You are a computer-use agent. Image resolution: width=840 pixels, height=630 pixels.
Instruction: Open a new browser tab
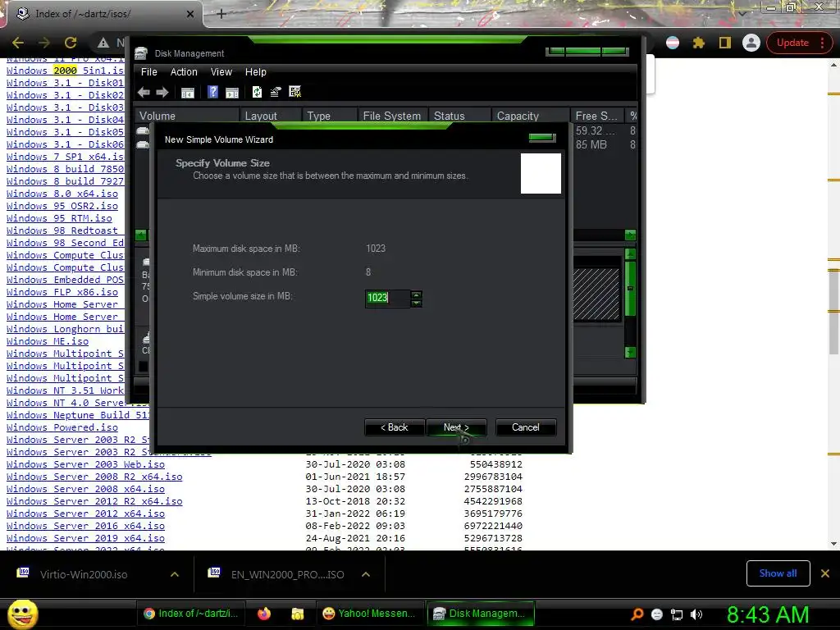pos(221,14)
